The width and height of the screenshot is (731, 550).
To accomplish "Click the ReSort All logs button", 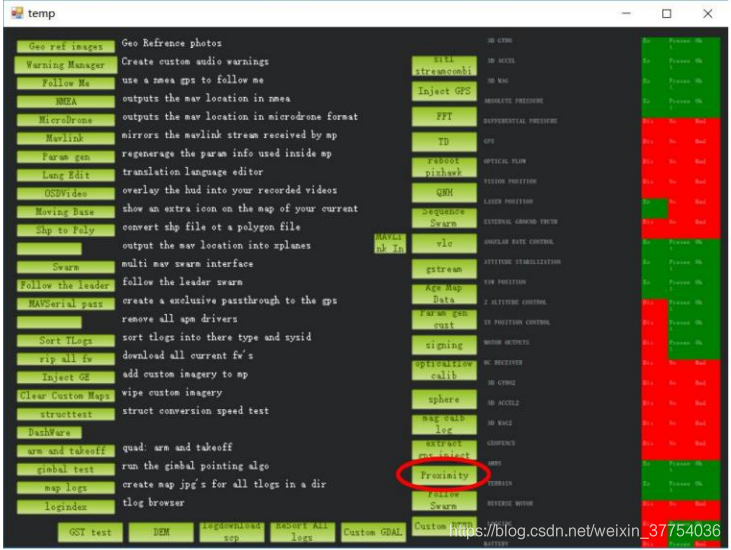I will [303, 532].
